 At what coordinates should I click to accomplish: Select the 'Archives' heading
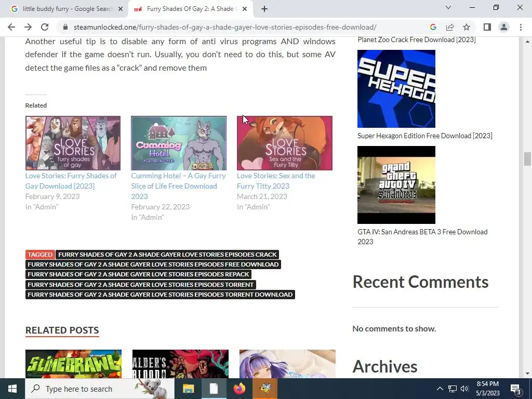(x=385, y=366)
